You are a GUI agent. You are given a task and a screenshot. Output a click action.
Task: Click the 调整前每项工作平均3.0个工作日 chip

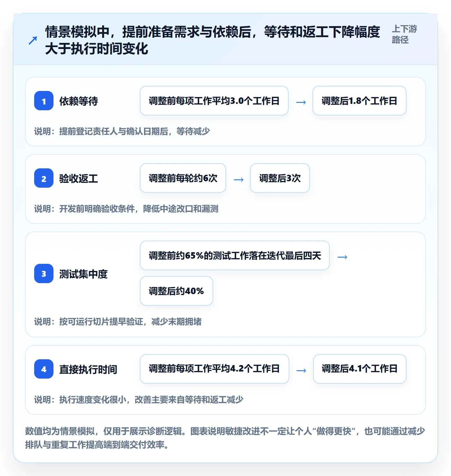(x=214, y=101)
